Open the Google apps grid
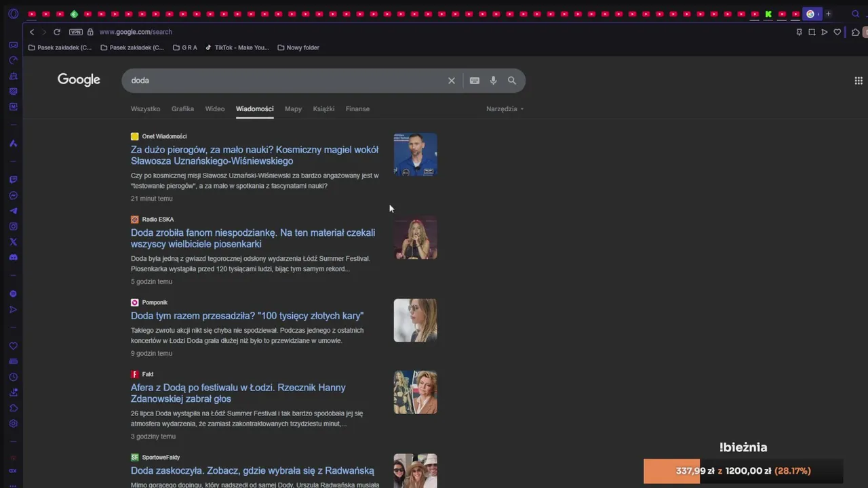The image size is (868, 488). coord(859,81)
